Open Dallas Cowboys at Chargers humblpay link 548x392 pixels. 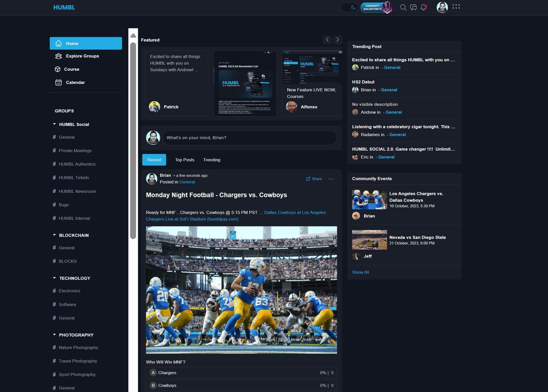coord(236,216)
